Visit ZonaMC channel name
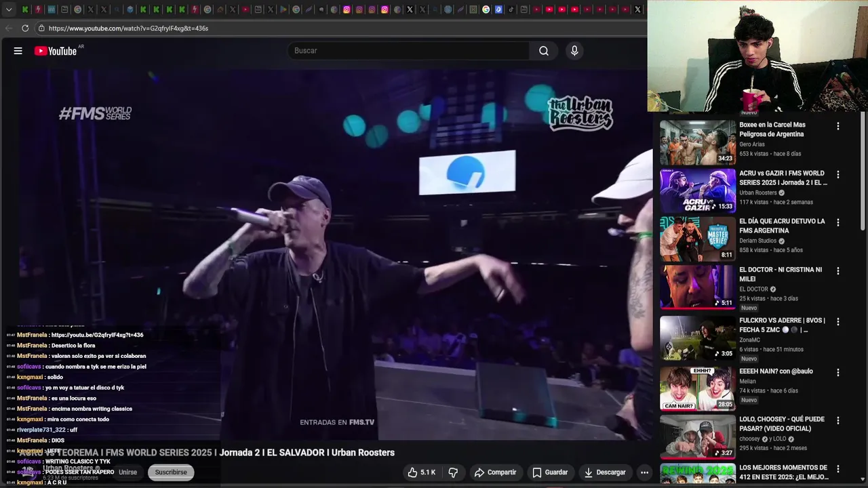The height and width of the screenshot is (488, 868). pos(750,340)
